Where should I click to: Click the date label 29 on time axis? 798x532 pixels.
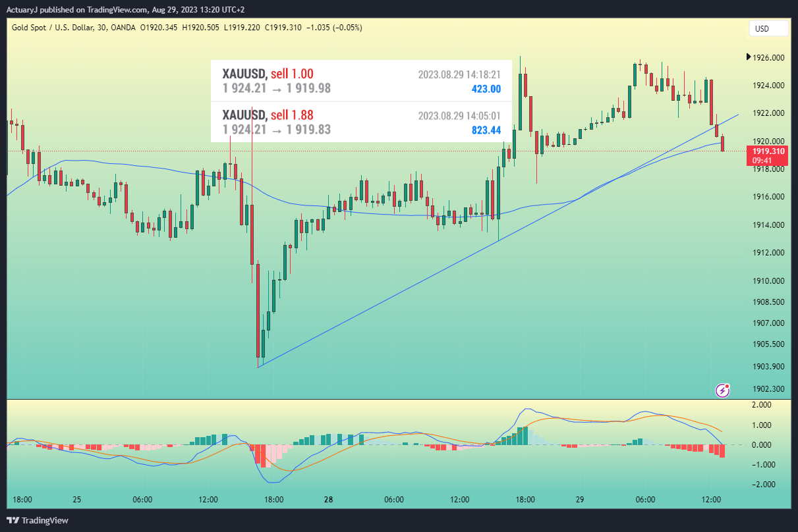[580, 500]
